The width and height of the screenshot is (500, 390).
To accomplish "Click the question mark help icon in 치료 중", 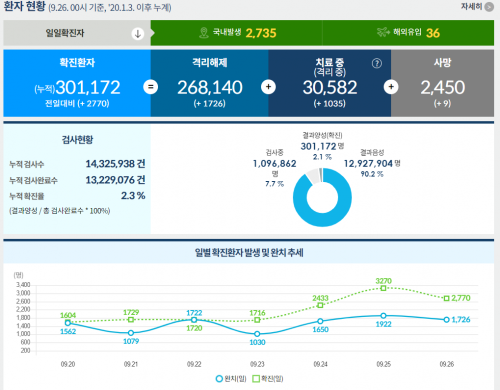I will point(377,63).
